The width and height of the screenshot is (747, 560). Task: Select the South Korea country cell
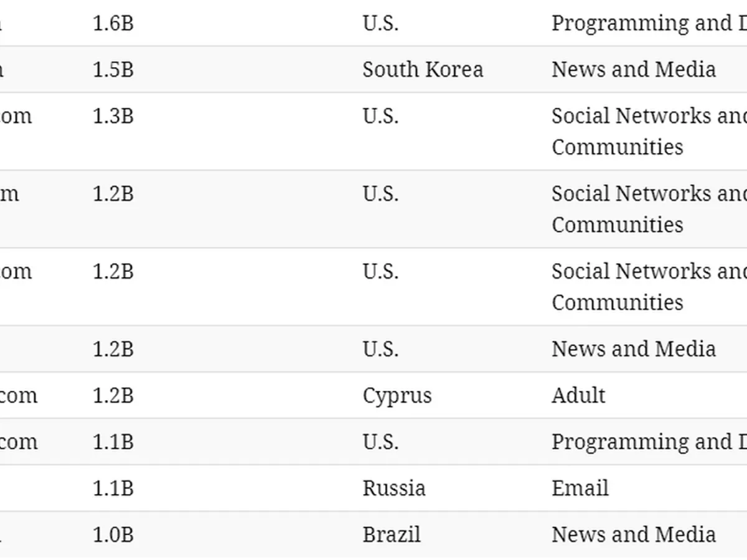[x=423, y=69]
